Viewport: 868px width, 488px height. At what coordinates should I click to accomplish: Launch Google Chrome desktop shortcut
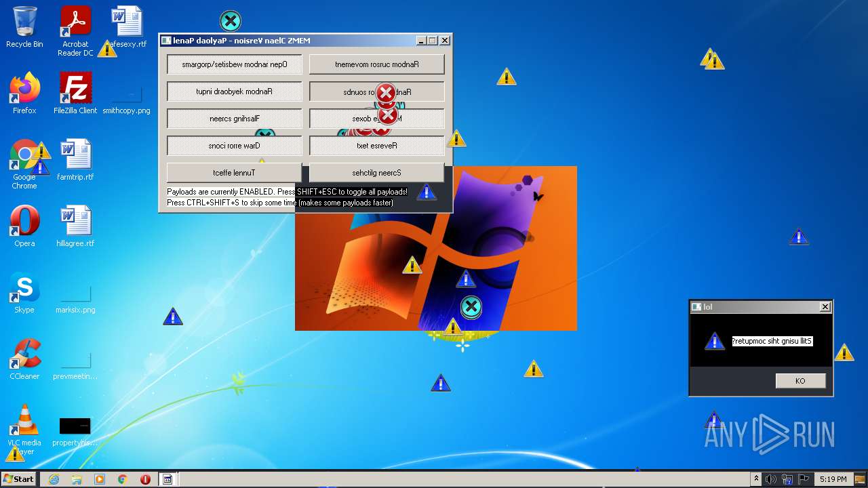(24, 164)
